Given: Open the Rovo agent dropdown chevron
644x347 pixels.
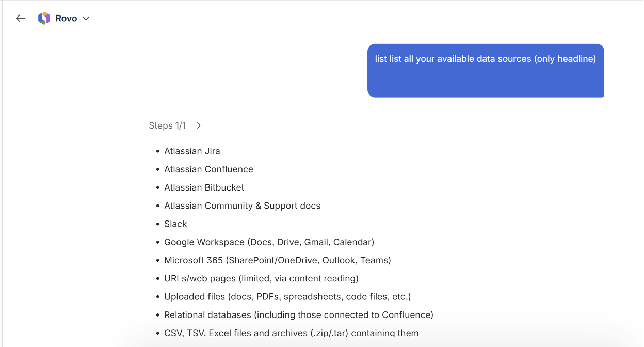Looking at the screenshot, I should (x=86, y=19).
